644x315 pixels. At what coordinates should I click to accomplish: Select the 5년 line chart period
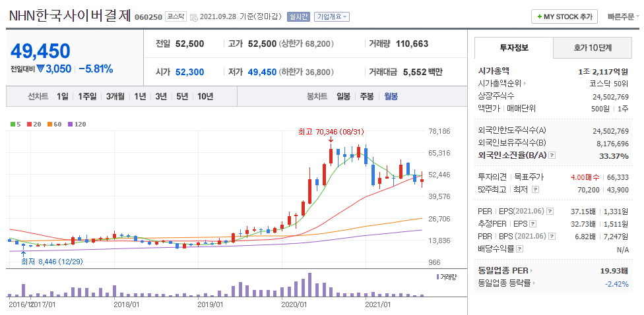pos(182,97)
